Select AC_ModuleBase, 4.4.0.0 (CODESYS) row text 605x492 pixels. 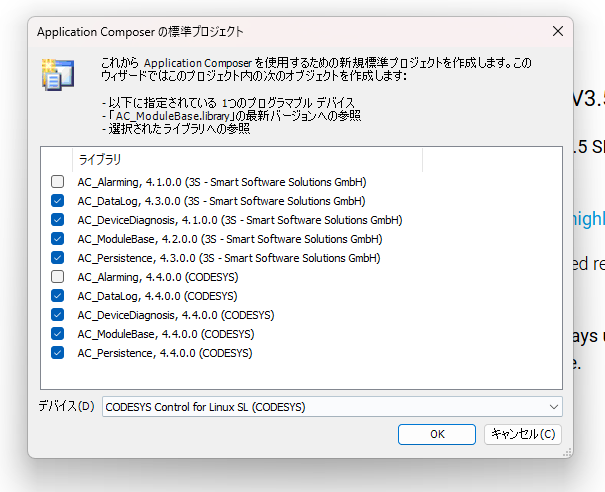point(166,334)
